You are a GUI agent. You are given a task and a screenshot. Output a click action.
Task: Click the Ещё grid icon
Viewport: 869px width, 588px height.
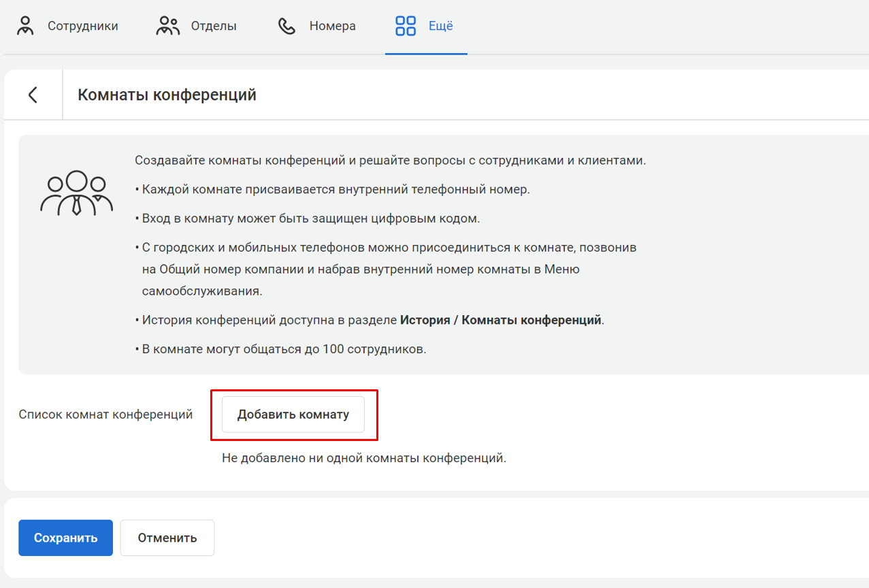(x=406, y=27)
